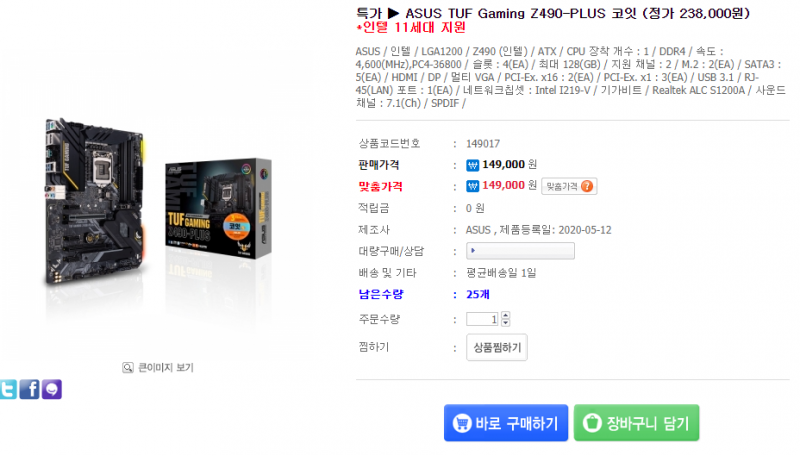Viewport: 800px width, 456px height.
Task: Decrease order quantity with down arrow
Action: click(506, 322)
